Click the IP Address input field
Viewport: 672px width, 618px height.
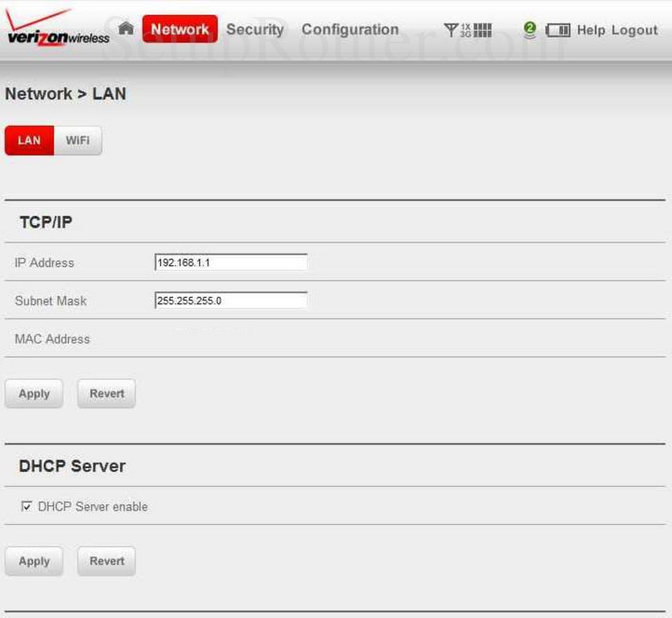231,262
